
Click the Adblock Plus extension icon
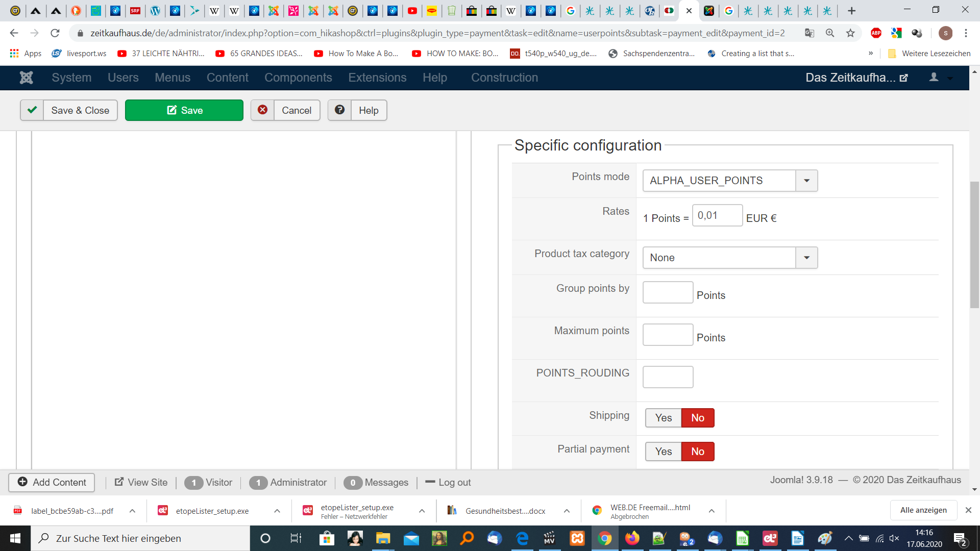click(x=876, y=33)
